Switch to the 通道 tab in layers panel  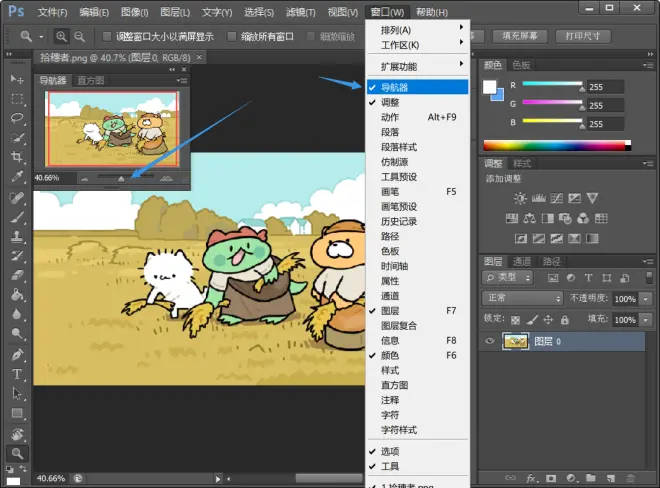(x=522, y=261)
